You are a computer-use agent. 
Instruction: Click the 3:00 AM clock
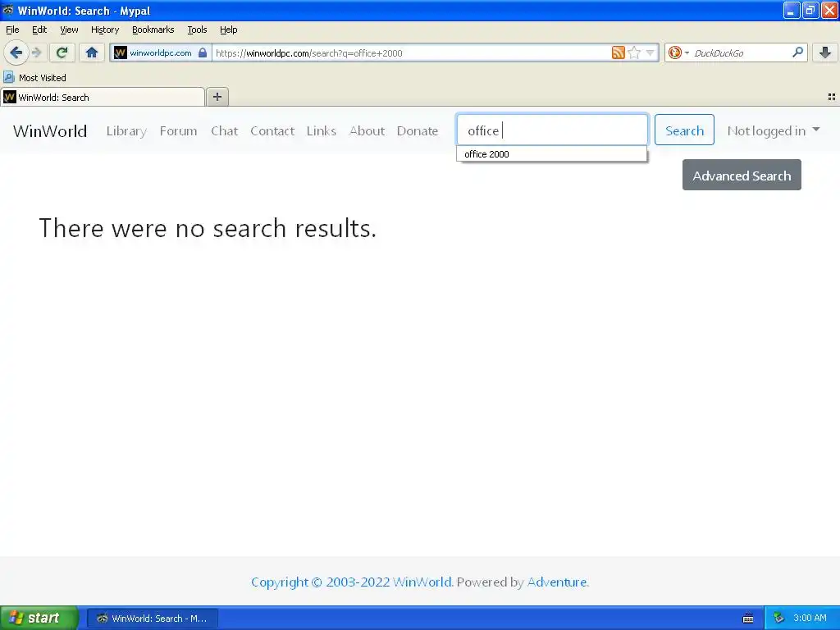(810, 618)
